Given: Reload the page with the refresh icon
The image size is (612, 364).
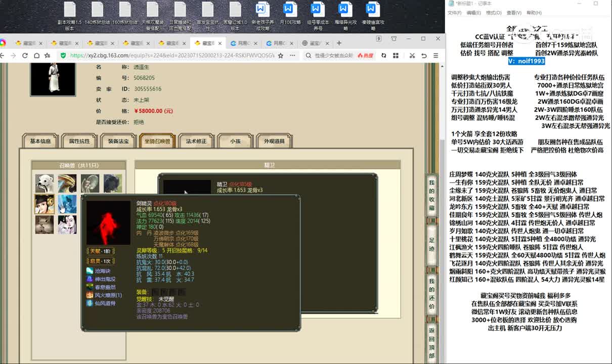Looking at the screenshot, I should point(25,55).
